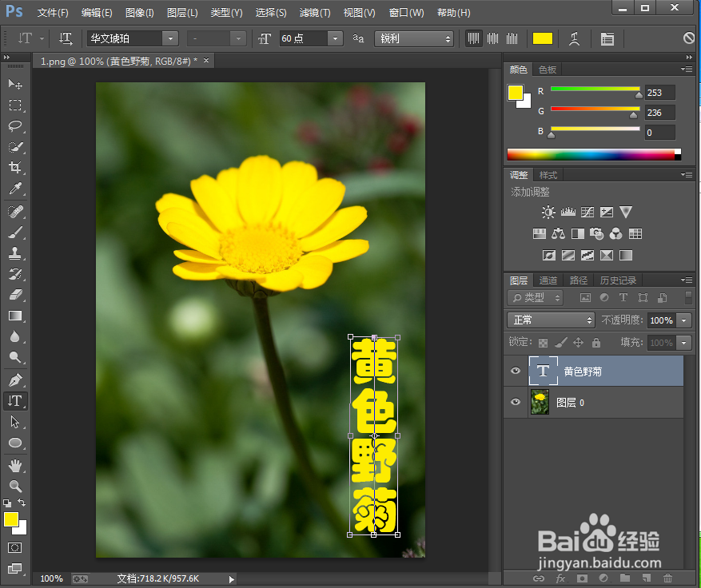The width and height of the screenshot is (701, 588).
Task: Swap foreground and background colors icon
Action: [22, 503]
